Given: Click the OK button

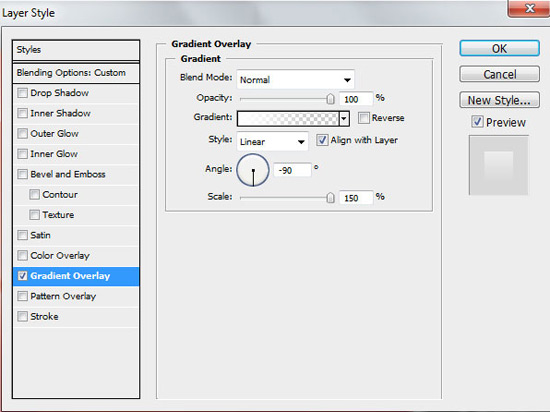Looking at the screenshot, I should point(499,48).
